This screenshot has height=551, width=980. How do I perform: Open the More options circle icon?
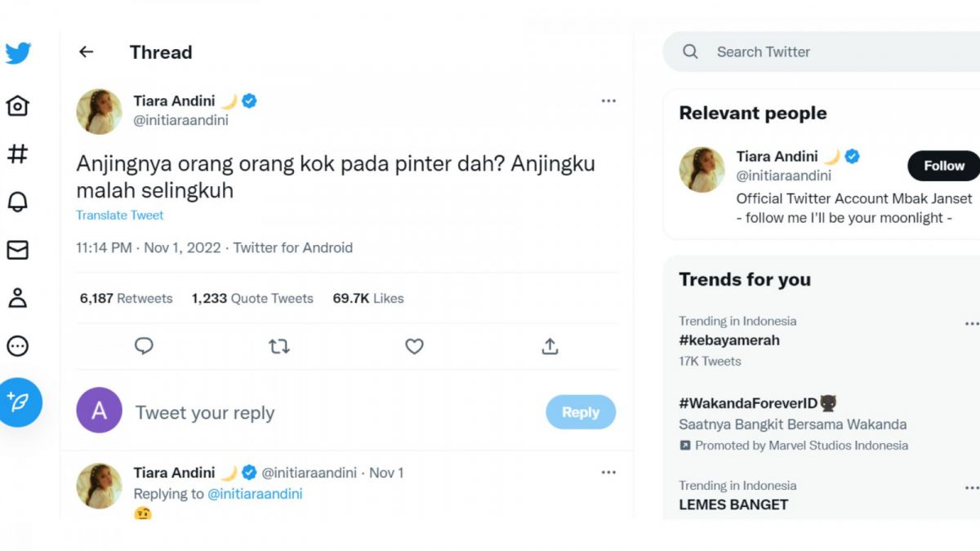[x=17, y=346]
